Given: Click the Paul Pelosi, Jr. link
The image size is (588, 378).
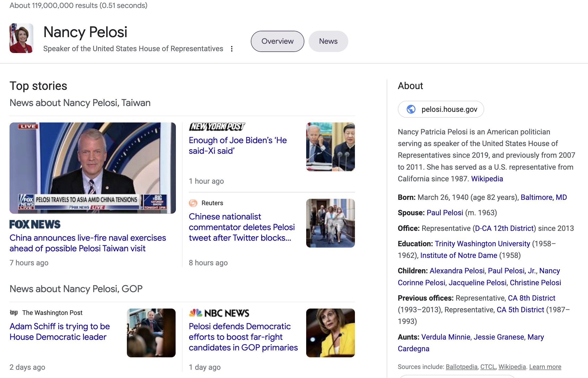Looking at the screenshot, I should coord(512,271).
